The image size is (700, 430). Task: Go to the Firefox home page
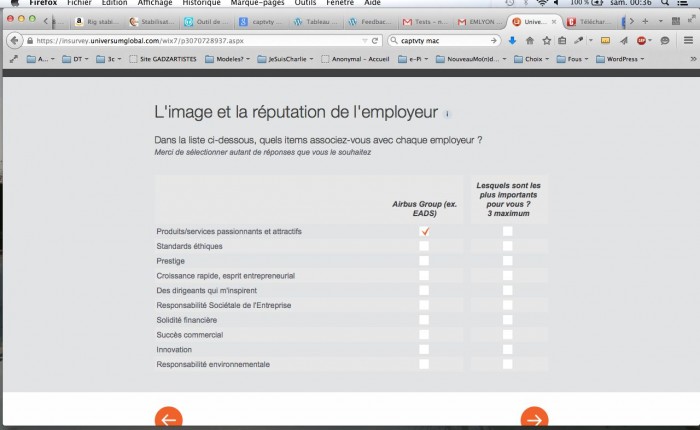[529, 41]
